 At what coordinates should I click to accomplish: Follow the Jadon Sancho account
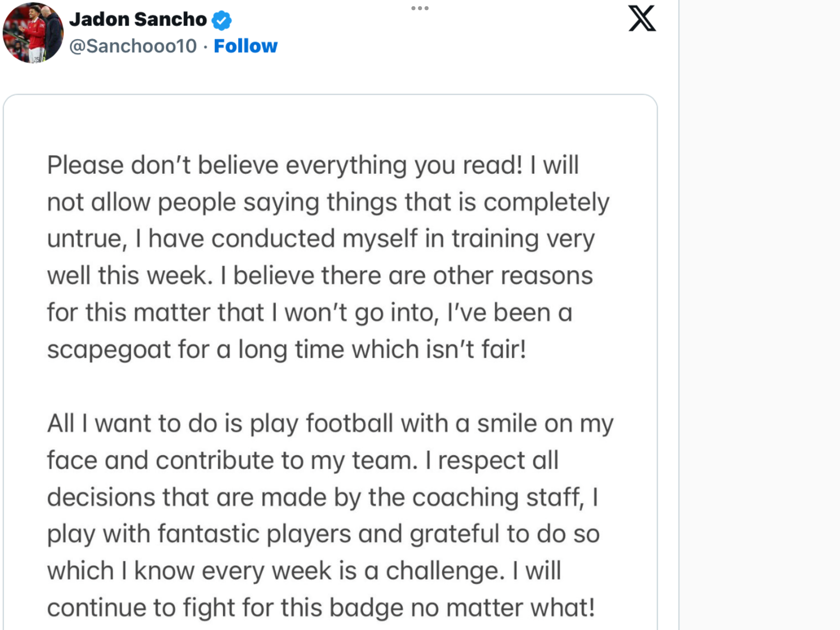[246, 46]
